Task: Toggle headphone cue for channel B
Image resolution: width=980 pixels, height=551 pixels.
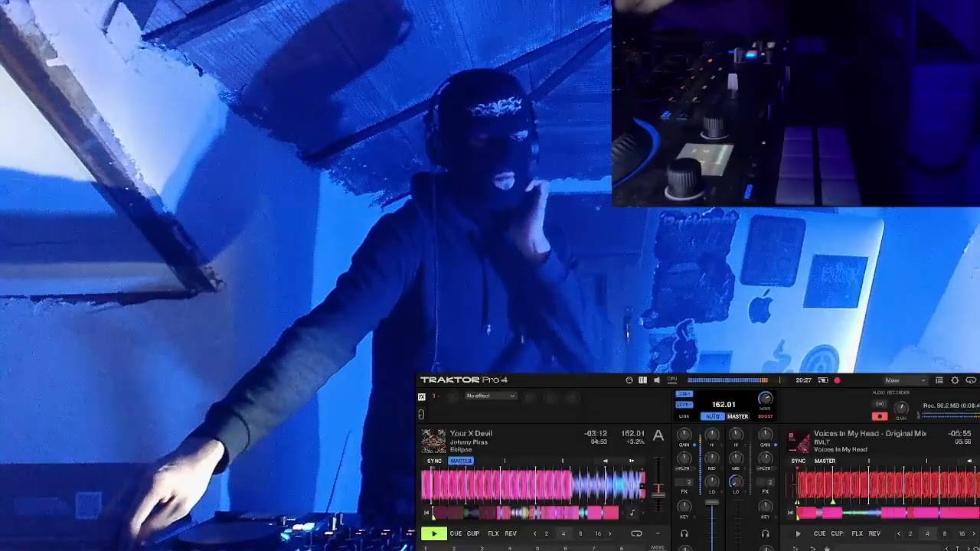Action: pyautogui.click(x=766, y=534)
